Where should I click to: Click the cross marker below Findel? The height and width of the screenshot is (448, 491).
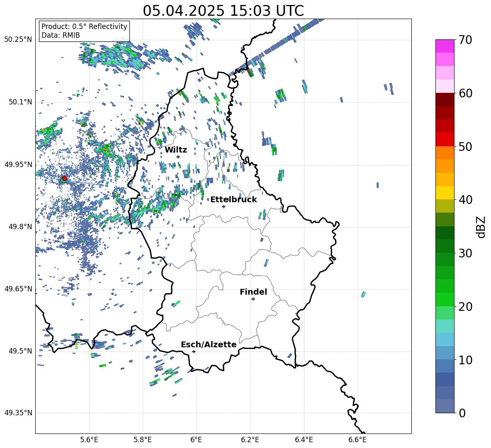click(x=253, y=299)
